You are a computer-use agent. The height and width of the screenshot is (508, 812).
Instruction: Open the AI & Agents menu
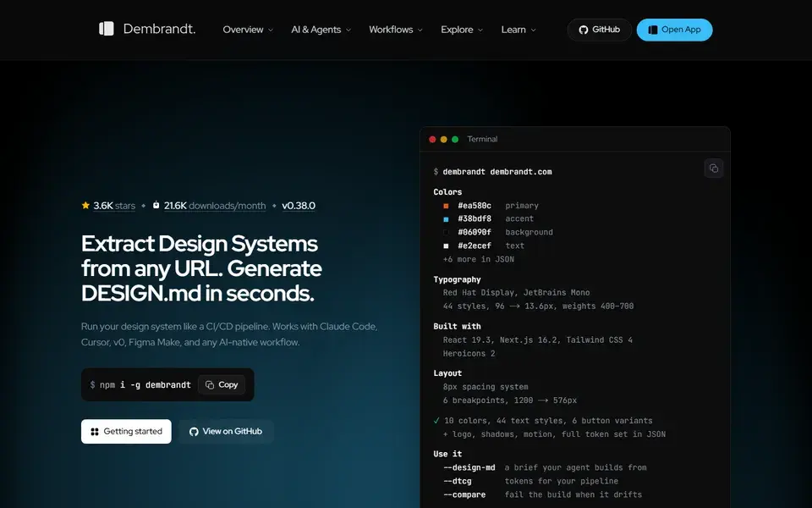click(321, 30)
